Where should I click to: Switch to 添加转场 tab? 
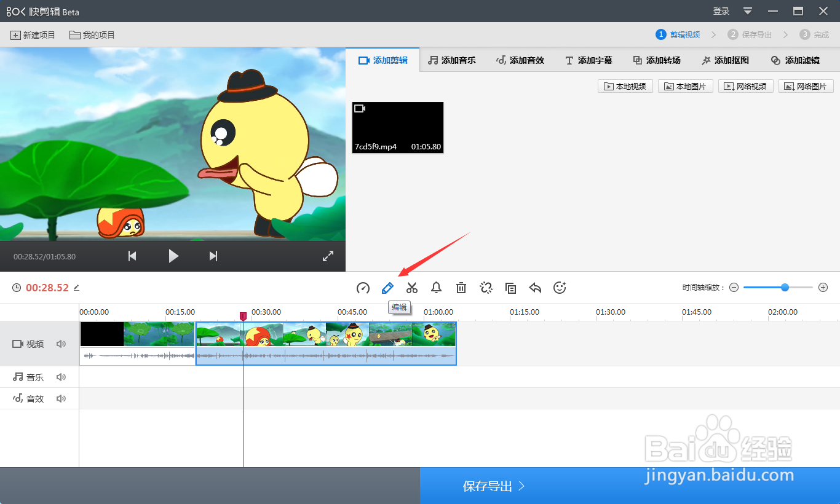point(657,60)
